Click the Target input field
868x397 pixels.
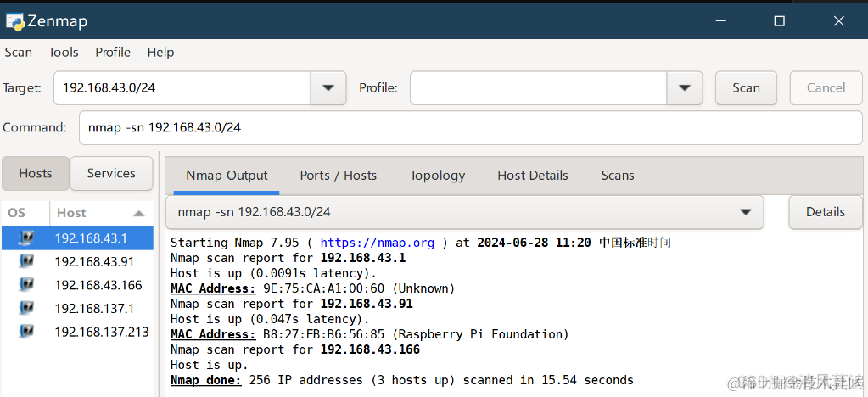point(182,87)
